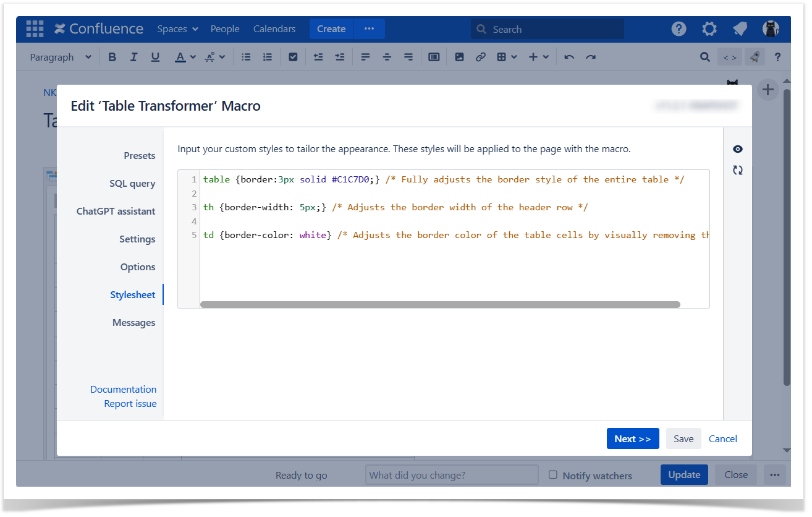
Task: Open the notifications bell icon
Action: click(740, 29)
